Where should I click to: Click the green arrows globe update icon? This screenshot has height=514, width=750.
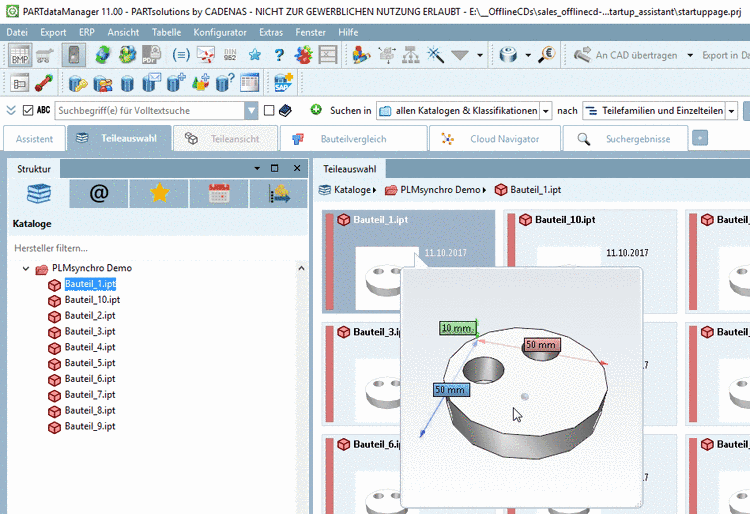[x=103, y=55]
